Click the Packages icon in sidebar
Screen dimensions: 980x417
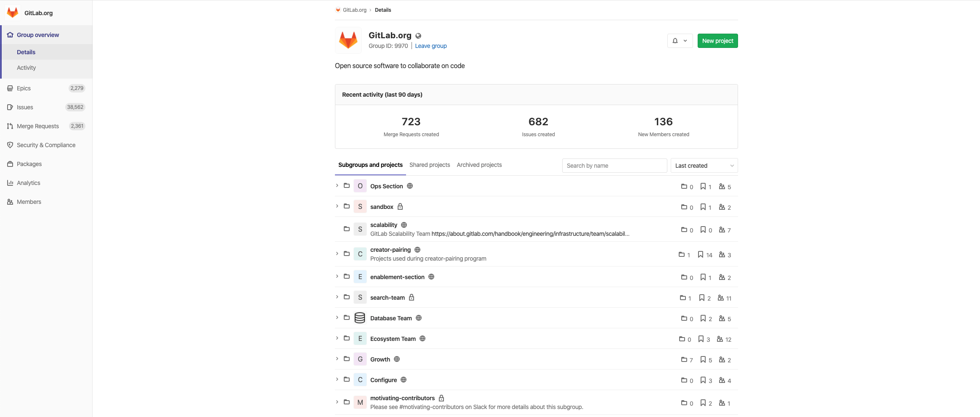[10, 164]
